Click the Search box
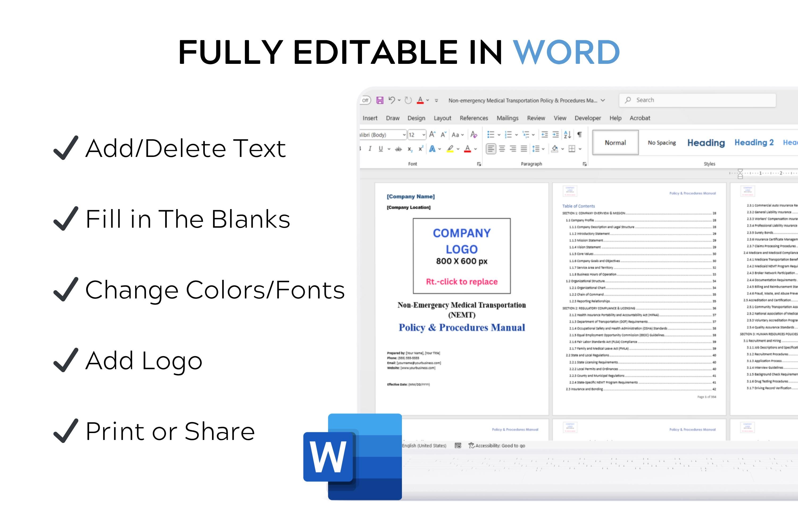This screenshot has height=532, width=798. 697,100
